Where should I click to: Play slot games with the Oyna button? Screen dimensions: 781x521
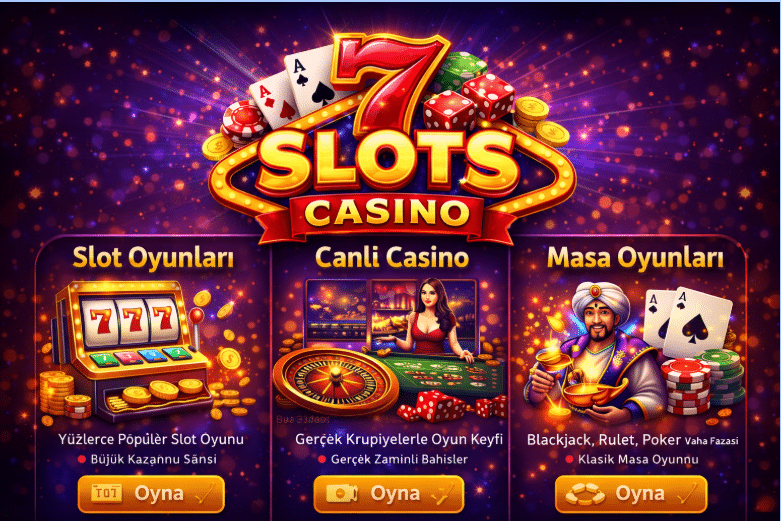pos(151,494)
